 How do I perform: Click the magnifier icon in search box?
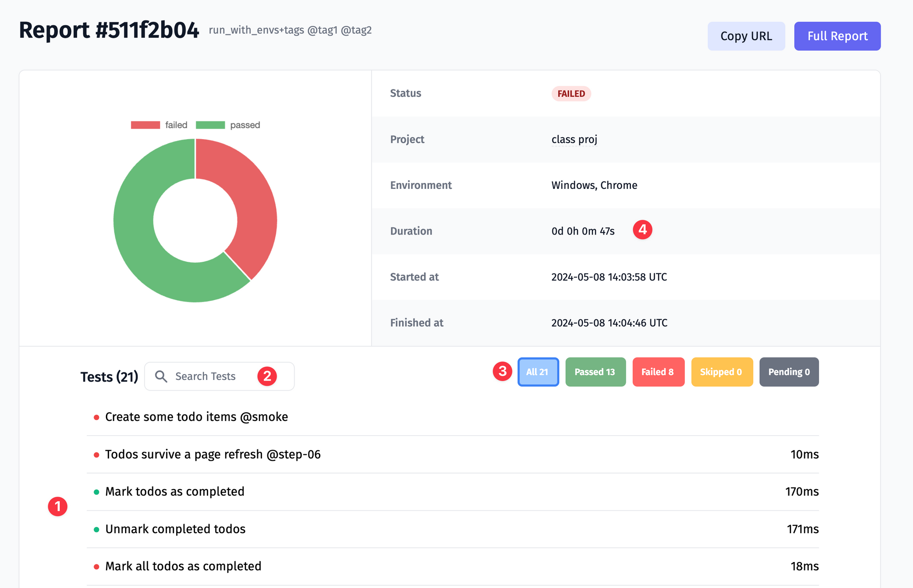161,376
